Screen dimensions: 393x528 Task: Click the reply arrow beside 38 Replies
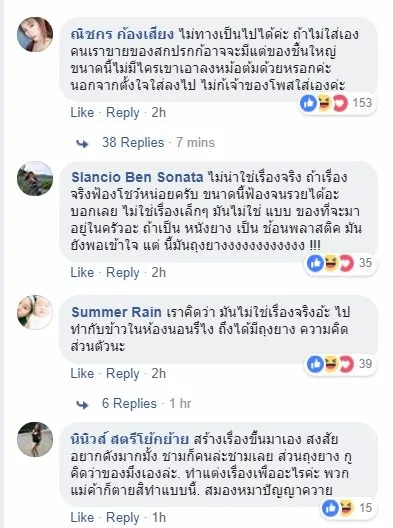(82, 143)
